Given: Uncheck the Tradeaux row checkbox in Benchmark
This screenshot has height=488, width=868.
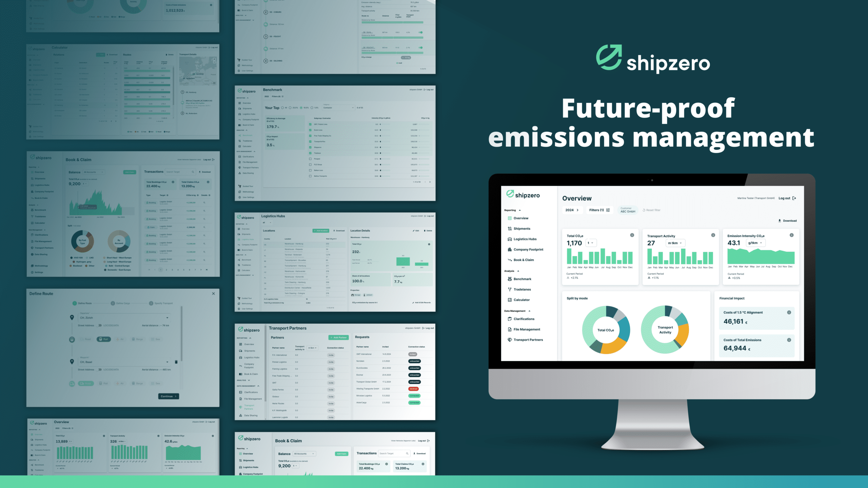Looking at the screenshot, I should [x=310, y=153].
